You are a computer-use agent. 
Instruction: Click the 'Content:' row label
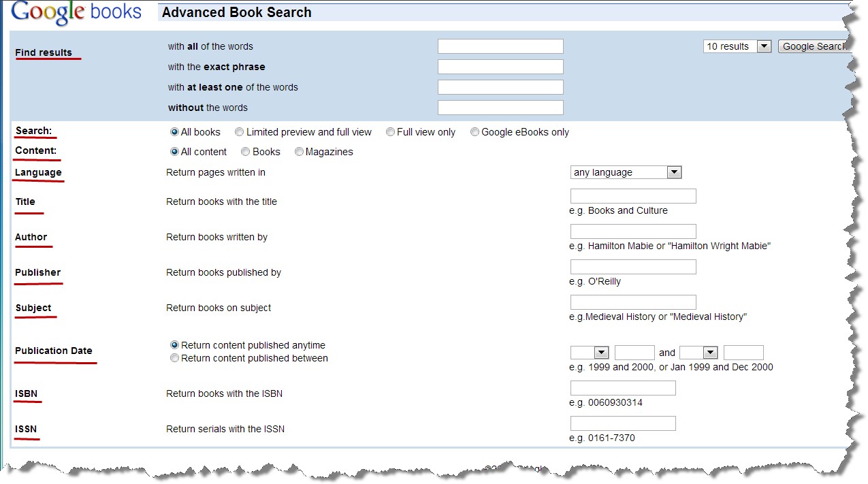tap(36, 150)
